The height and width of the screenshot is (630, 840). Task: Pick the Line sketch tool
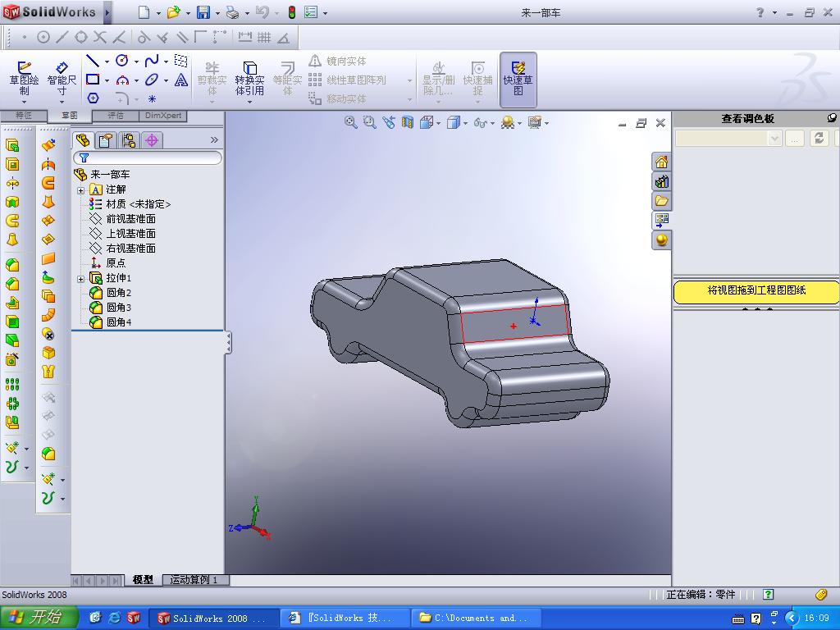pyautogui.click(x=93, y=61)
